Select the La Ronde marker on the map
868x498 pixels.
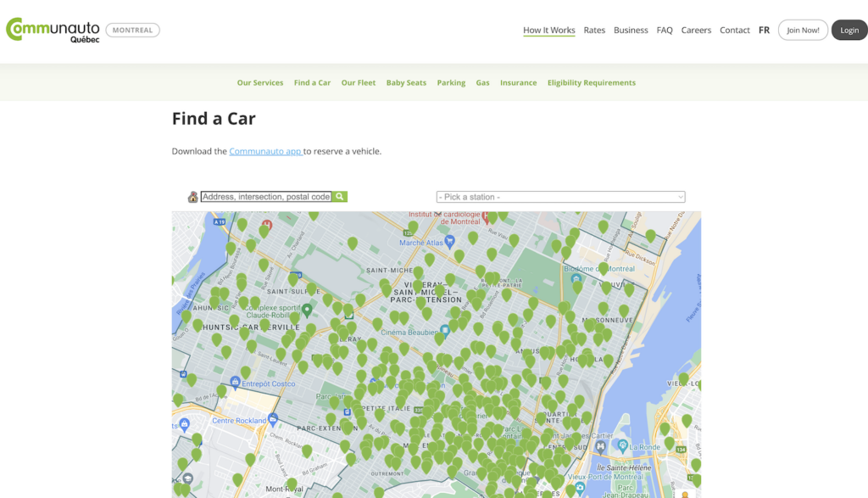[622, 445]
